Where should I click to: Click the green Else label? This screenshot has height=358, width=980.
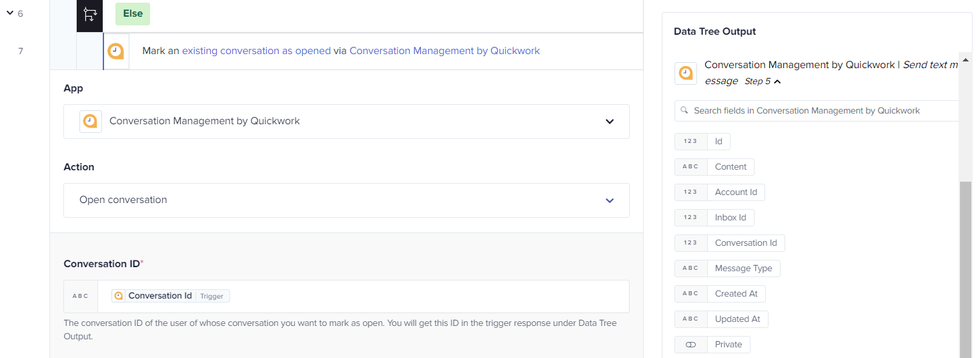click(133, 13)
